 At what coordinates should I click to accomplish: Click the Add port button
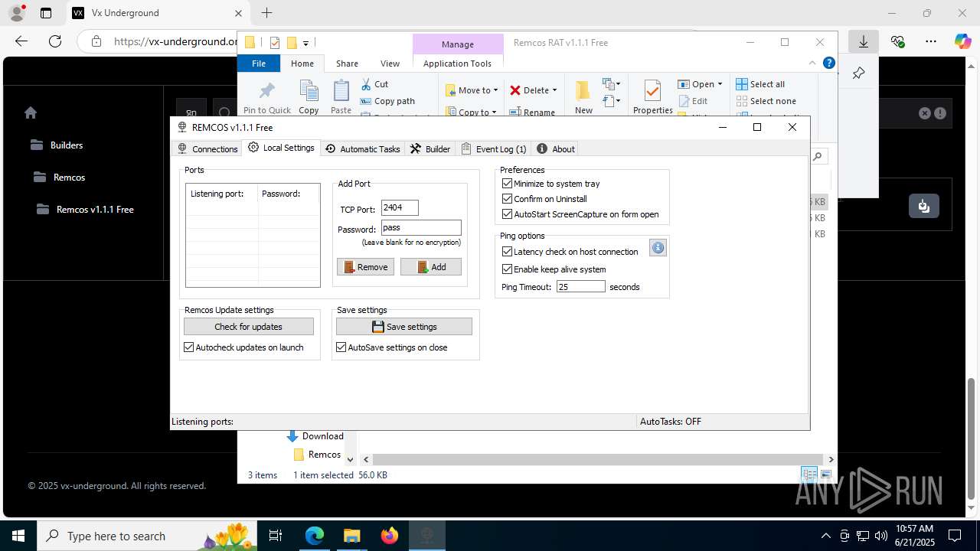(x=431, y=267)
